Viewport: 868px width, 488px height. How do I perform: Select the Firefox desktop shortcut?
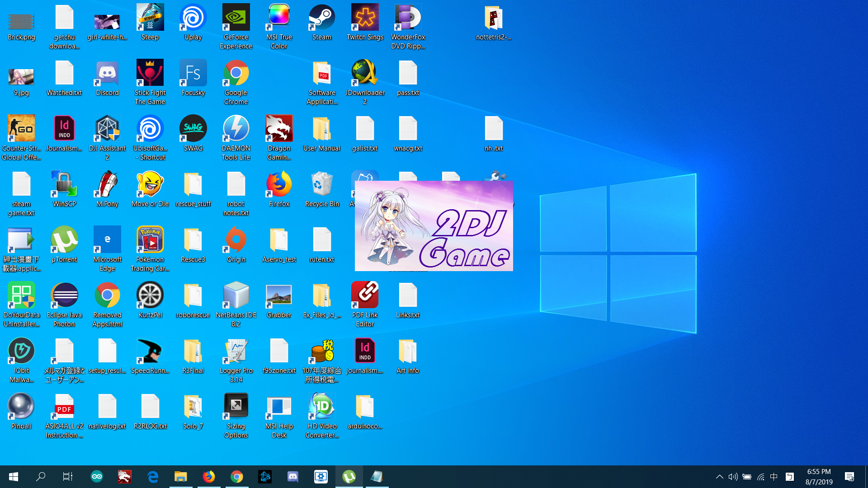(279, 189)
